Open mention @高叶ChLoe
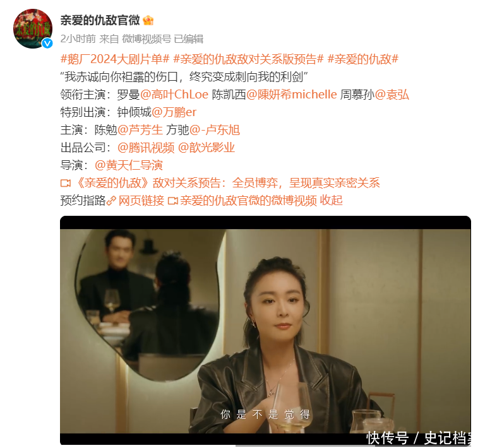Image resolution: width=485 pixels, height=448 pixels. (x=174, y=95)
